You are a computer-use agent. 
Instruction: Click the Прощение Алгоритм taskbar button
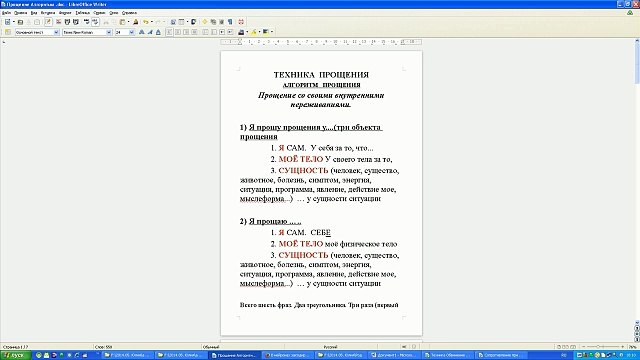tap(235, 356)
